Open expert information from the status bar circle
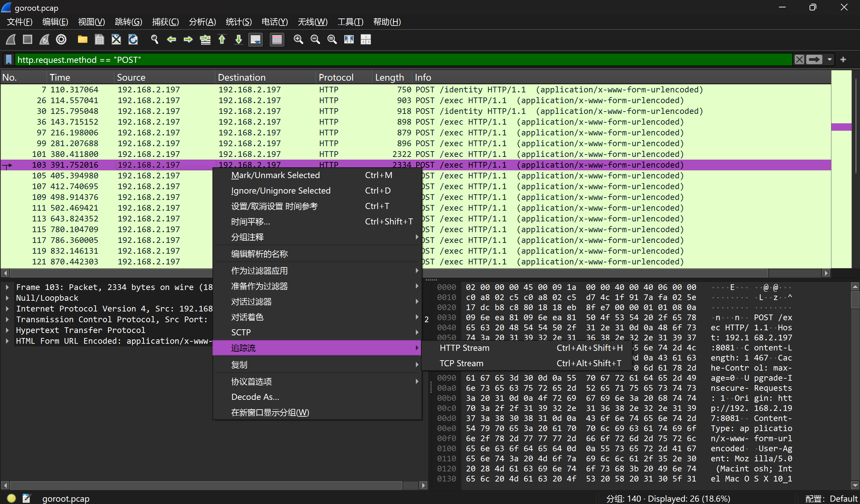The height and width of the screenshot is (504, 860). point(11,498)
